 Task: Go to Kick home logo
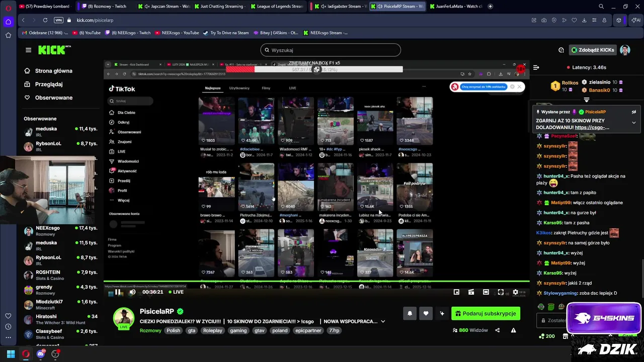pos(54,50)
